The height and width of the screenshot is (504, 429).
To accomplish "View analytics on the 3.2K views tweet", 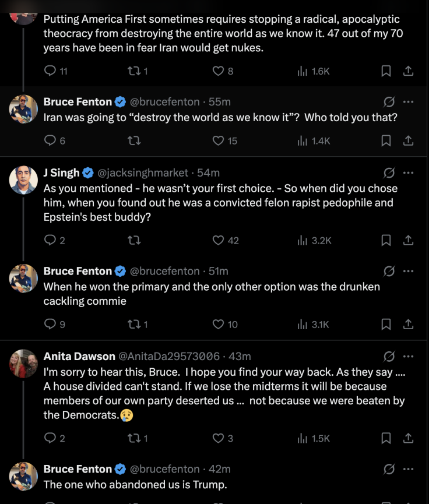I will [x=304, y=239].
